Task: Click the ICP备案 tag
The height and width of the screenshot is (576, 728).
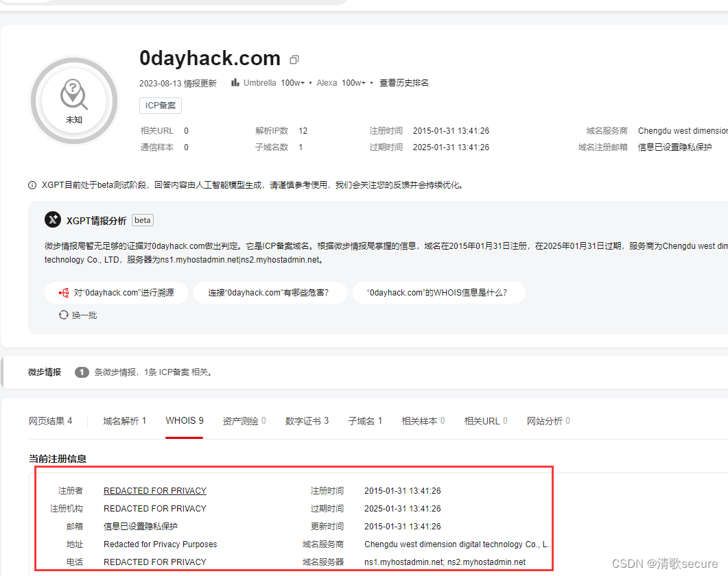Action: tap(161, 106)
